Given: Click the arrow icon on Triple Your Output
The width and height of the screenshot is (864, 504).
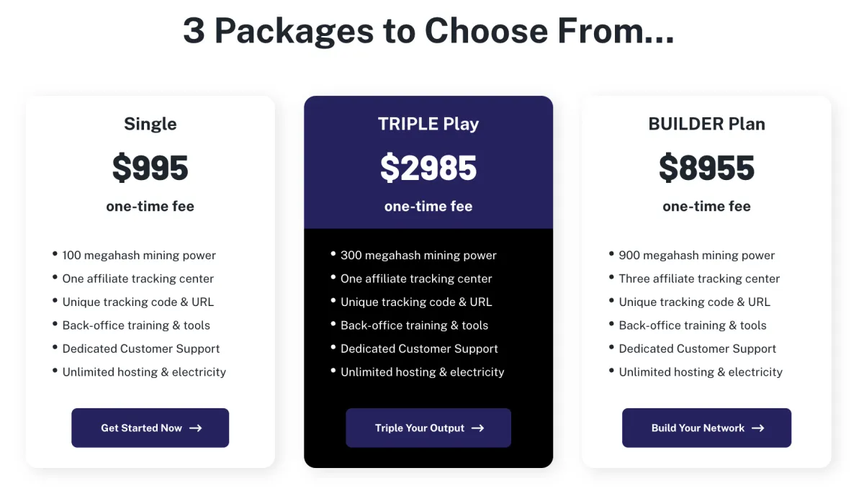Looking at the screenshot, I should (x=478, y=428).
